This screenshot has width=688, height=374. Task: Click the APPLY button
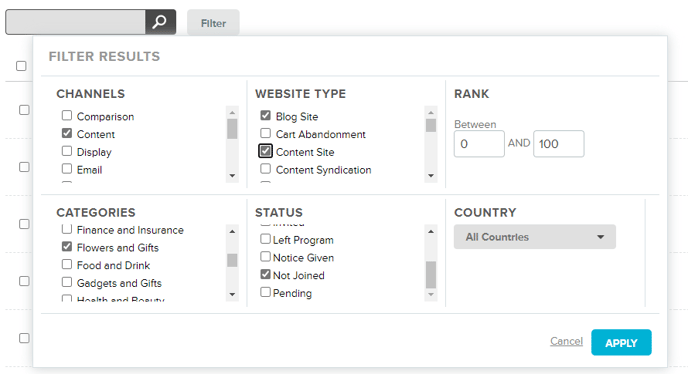621,342
